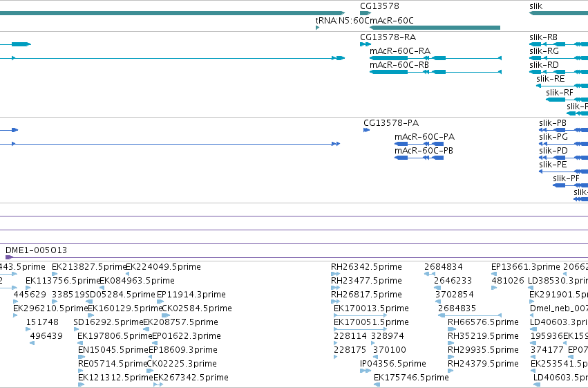This screenshot has height=388, width=588.
Task: Click the slik-PD CDS label
Action: click(553, 151)
